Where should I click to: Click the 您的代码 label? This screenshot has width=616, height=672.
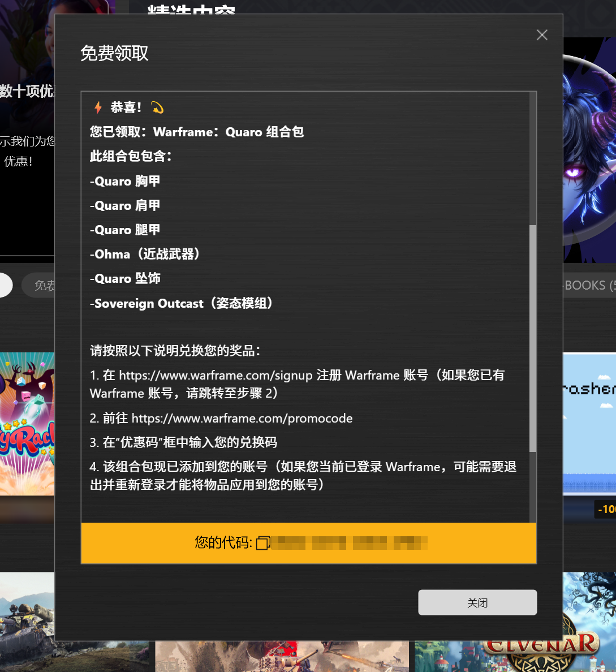pos(223,543)
